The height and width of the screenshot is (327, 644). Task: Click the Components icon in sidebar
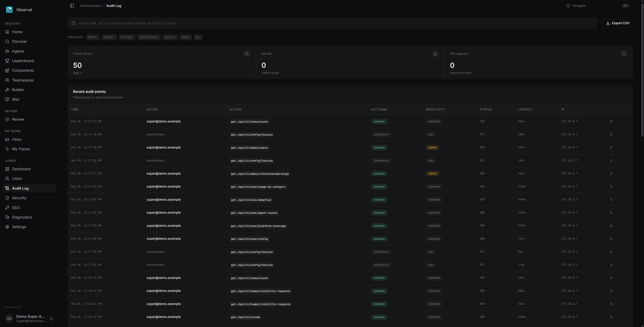(7, 71)
